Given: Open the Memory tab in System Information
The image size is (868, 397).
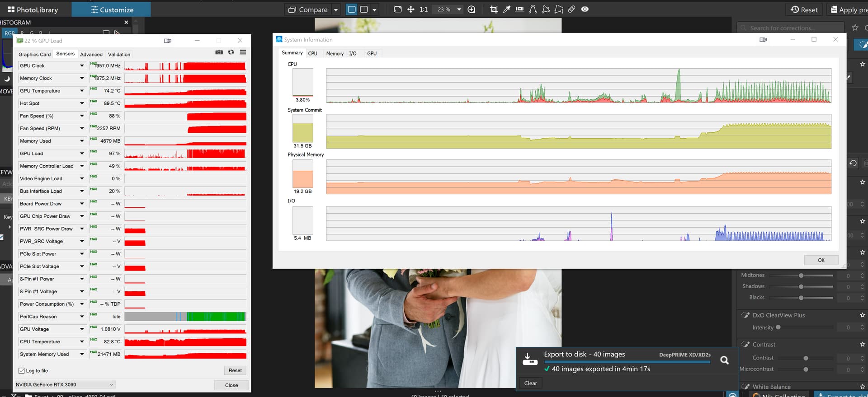Looking at the screenshot, I should [x=335, y=54].
